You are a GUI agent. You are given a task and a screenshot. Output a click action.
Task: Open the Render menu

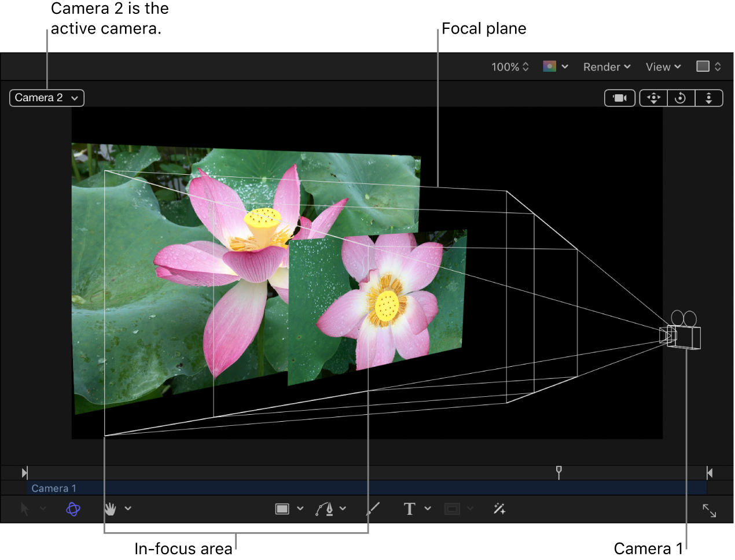point(607,67)
